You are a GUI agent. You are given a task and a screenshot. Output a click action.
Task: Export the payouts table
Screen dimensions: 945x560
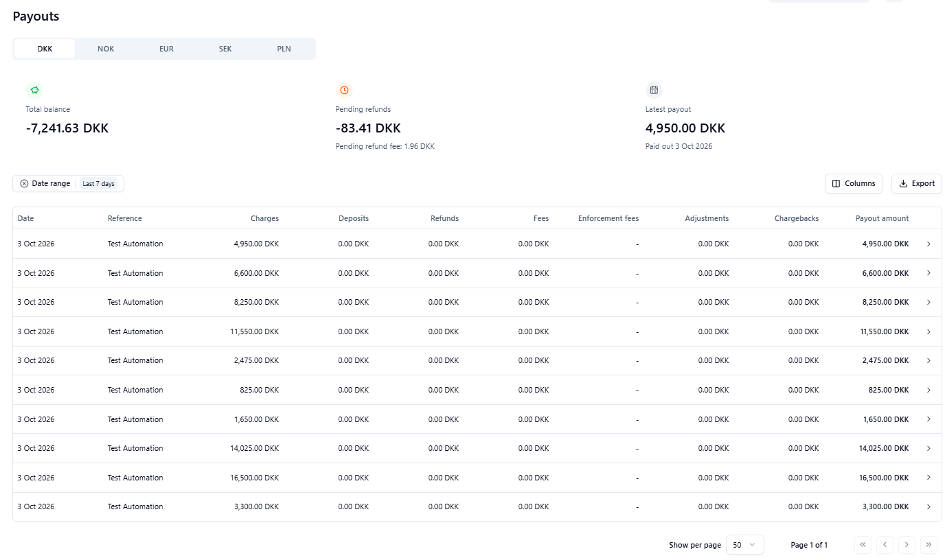tap(917, 184)
